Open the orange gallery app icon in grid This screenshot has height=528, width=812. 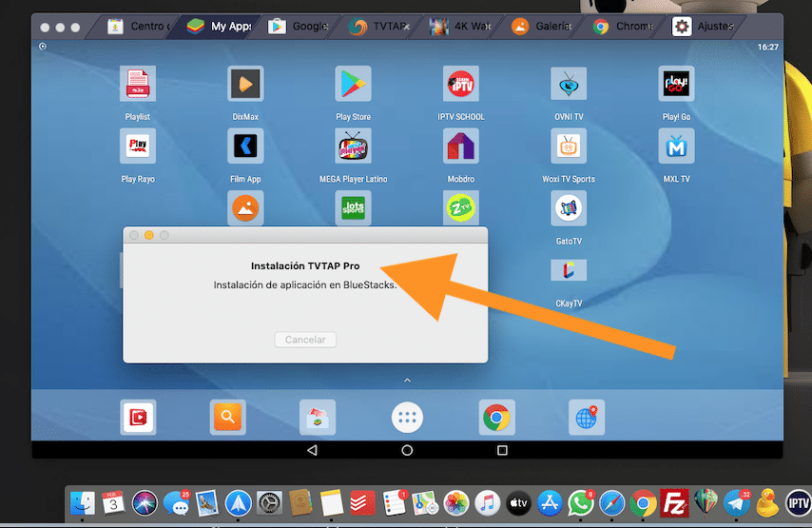(245, 207)
